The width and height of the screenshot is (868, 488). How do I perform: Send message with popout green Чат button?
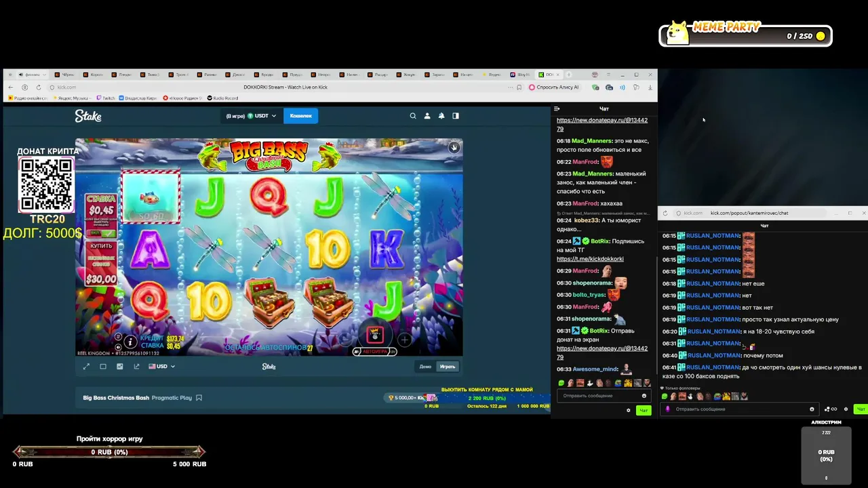(861, 409)
